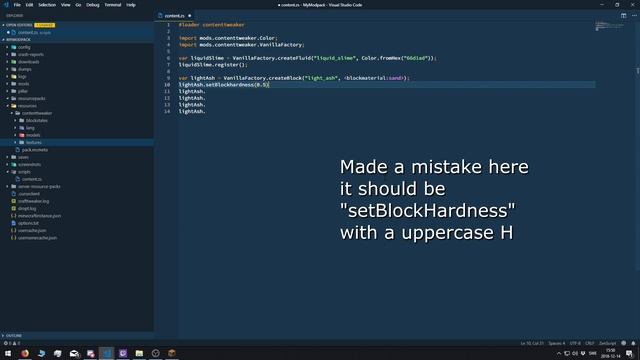Open the mail taskbar icon
This screenshot has width=640, height=360.
click(74, 353)
